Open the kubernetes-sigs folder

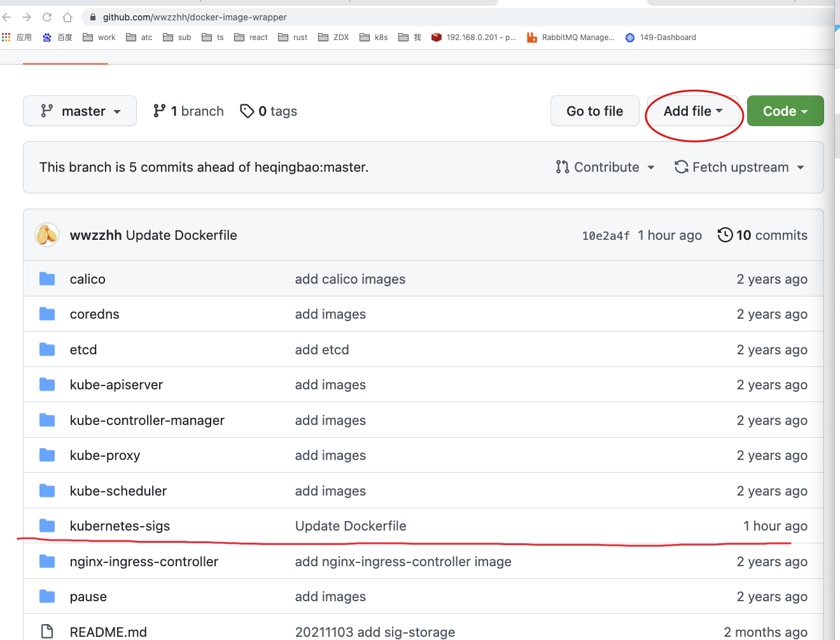point(120,525)
